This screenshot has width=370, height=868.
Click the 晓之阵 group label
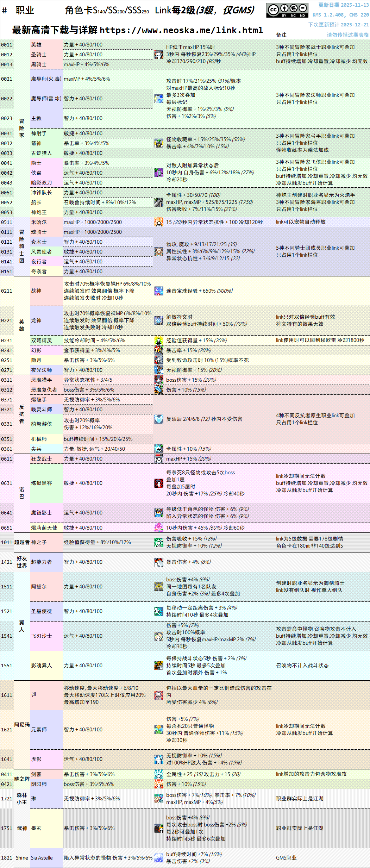pyautogui.click(x=22, y=779)
